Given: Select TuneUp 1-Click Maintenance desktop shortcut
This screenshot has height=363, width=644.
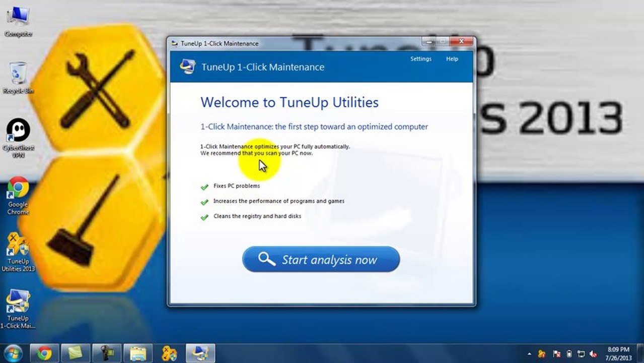Looking at the screenshot, I should (x=18, y=309).
